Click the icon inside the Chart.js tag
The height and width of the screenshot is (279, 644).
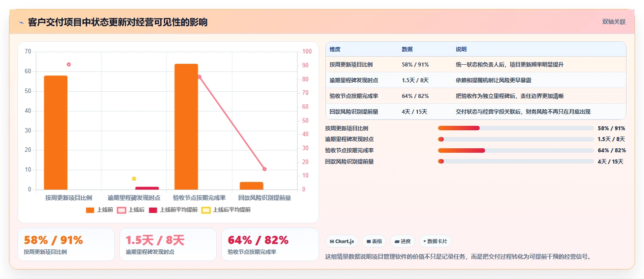(x=332, y=241)
